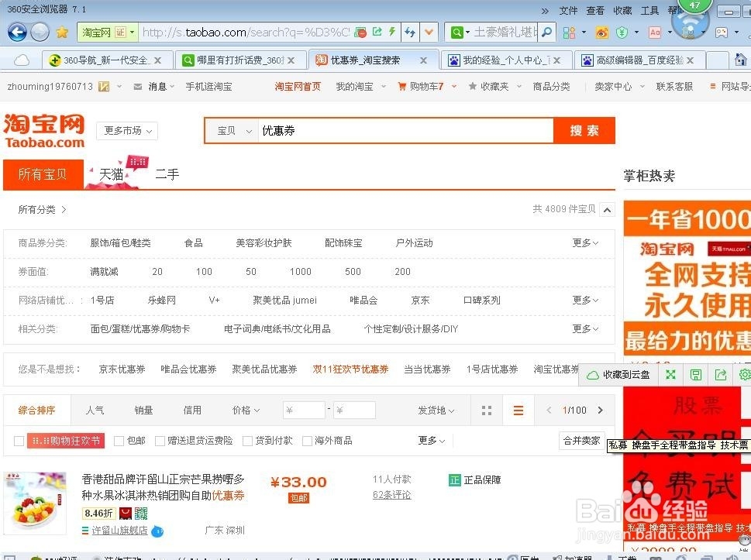The height and width of the screenshot is (560, 751).
Task: Sort results by 销量
Action: pos(143,411)
